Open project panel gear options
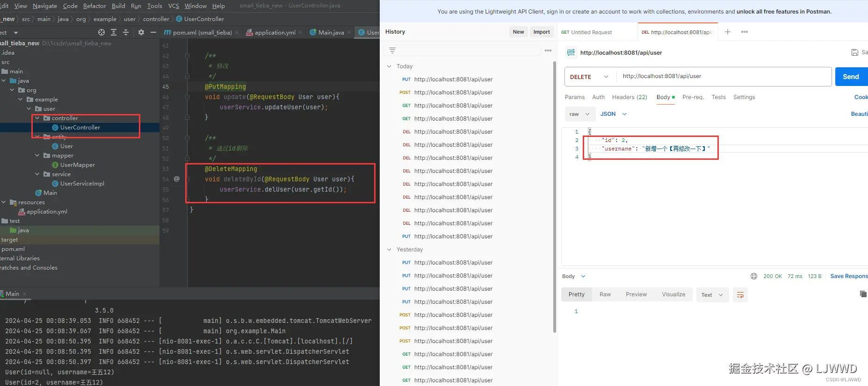Screen dimensions: 868x386 [141, 32]
